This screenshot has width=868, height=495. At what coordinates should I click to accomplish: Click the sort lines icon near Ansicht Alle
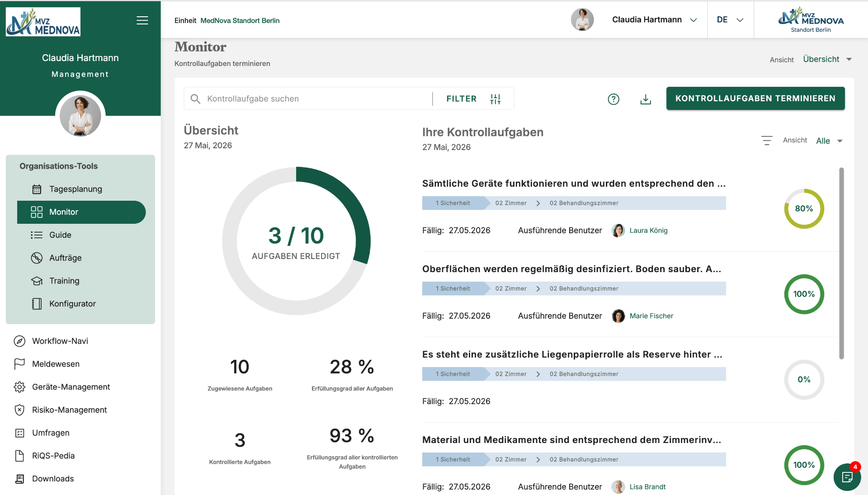(767, 141)
